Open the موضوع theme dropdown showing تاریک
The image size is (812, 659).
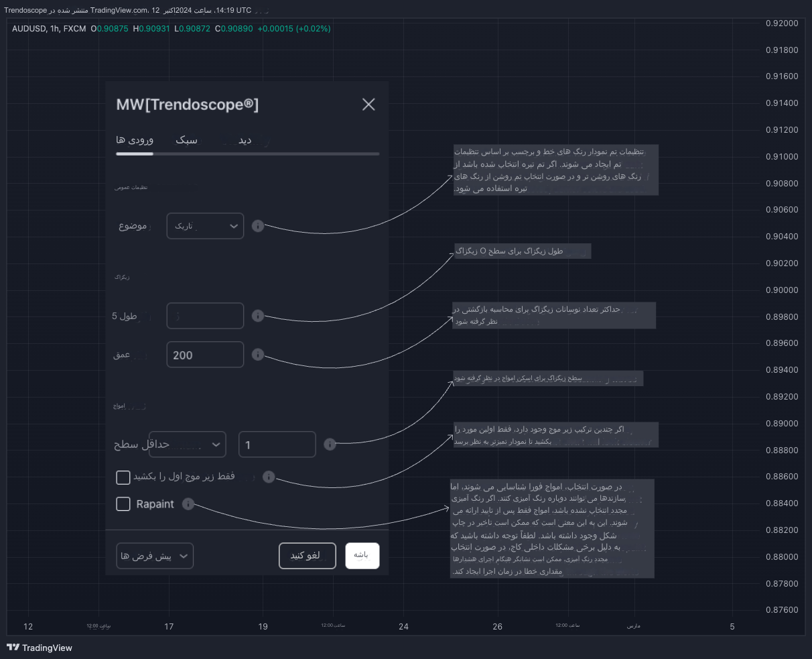tap(205, 226)
